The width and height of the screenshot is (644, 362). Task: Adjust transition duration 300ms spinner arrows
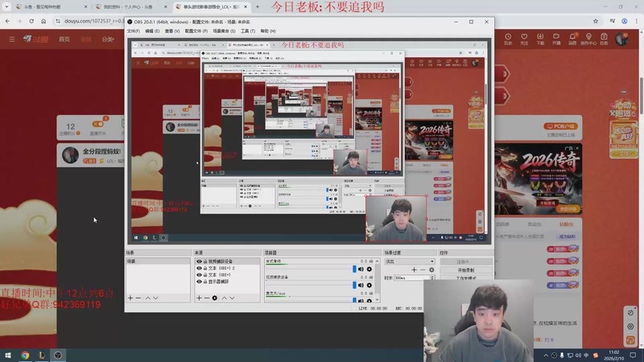(432, 278)
